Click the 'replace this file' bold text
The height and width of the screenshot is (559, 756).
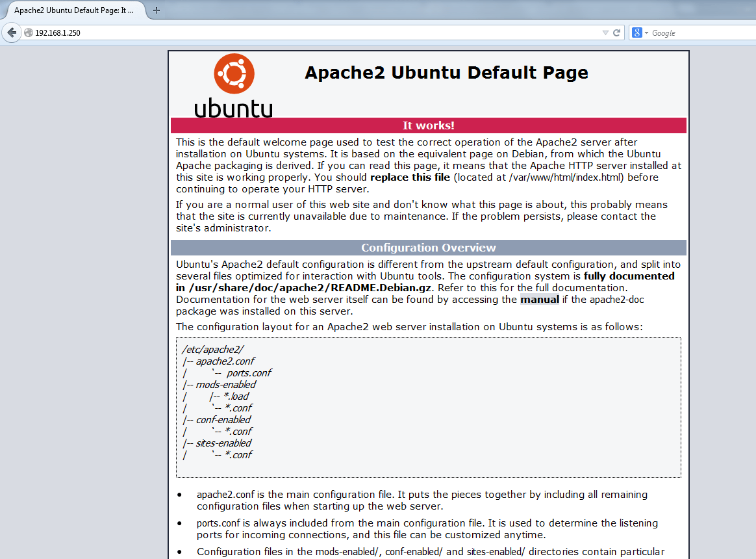pyautogui.click(x=410, y=177)
